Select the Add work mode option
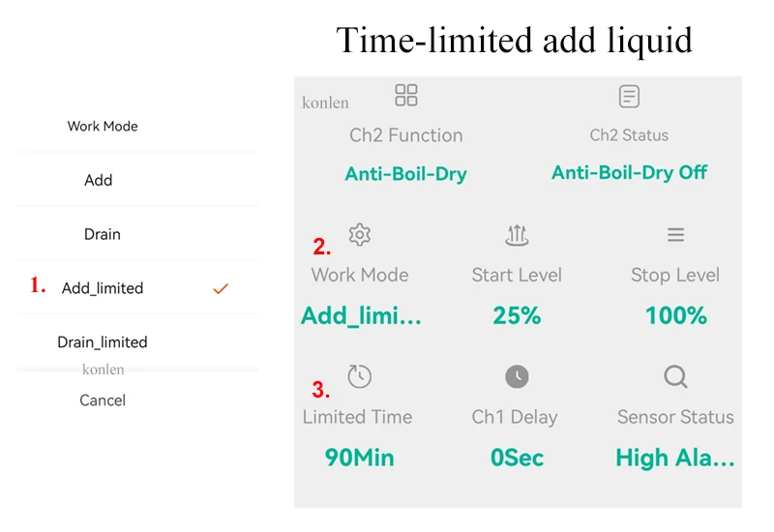Screen dimensions: 774x532 point(99,180)
